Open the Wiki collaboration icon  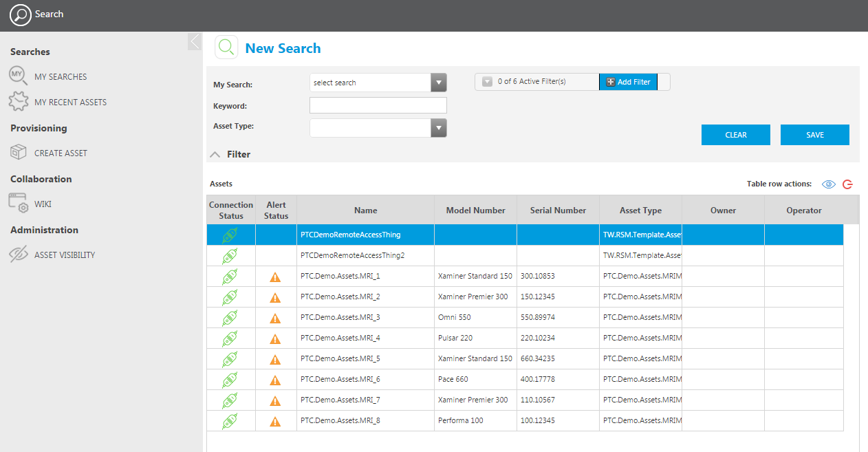[x=19, y=204]
